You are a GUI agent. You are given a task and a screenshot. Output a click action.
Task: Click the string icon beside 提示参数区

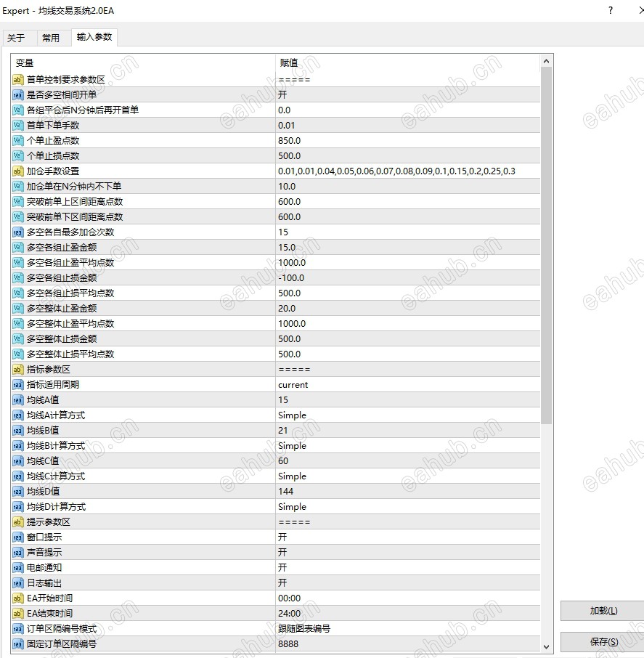coord(17,522)
